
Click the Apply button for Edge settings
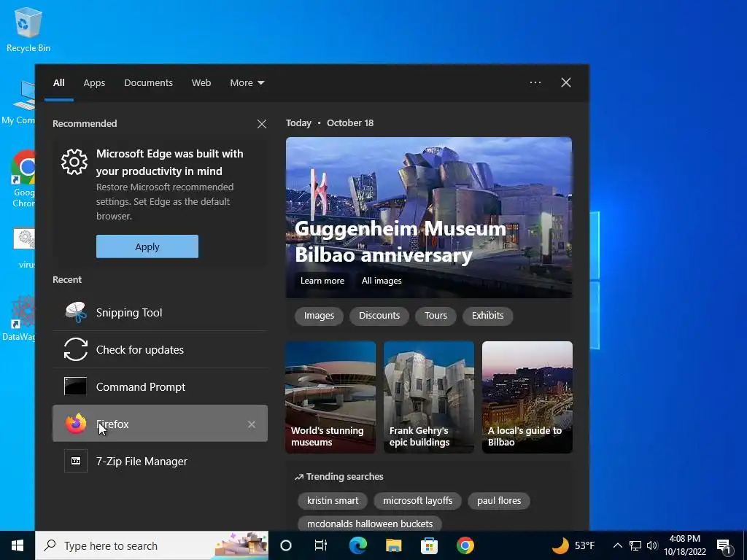pyautogui.click(x=147, y=246)
